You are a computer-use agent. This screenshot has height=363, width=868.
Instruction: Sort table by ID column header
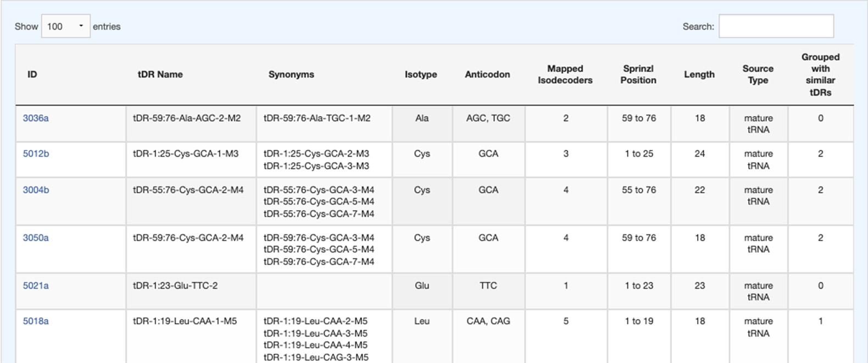coord(32,75)
